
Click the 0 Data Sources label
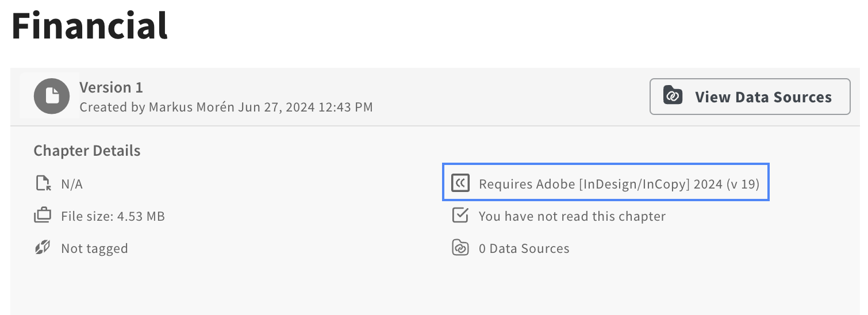[x=524, y=249]
